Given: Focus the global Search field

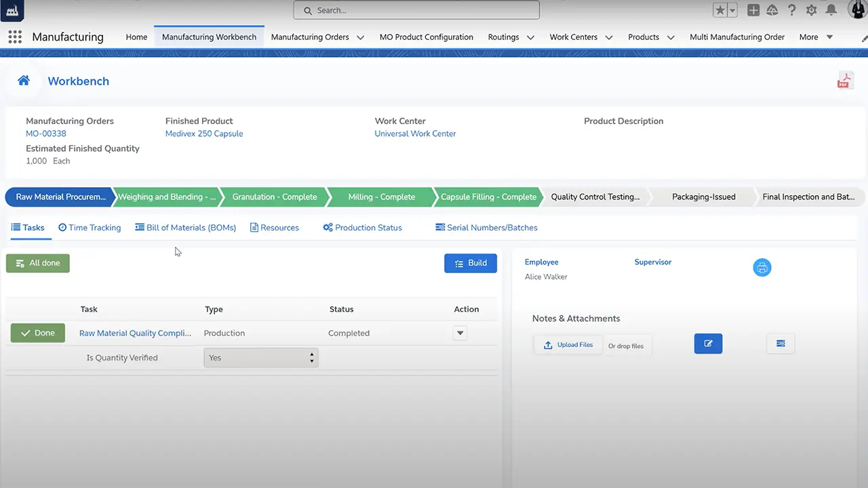Looking at the screenshot, I should (416, 10).
